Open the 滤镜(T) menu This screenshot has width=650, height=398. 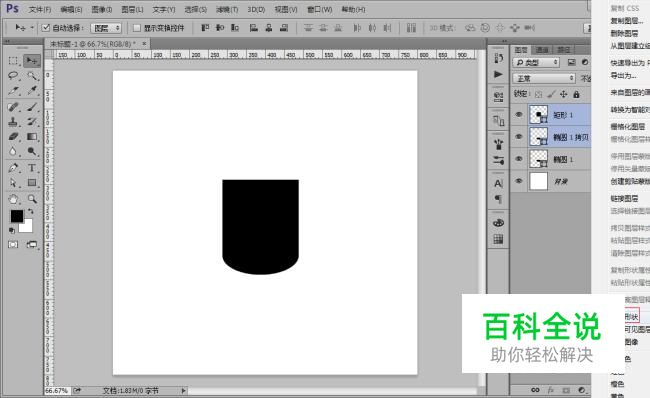pos(227,9)
